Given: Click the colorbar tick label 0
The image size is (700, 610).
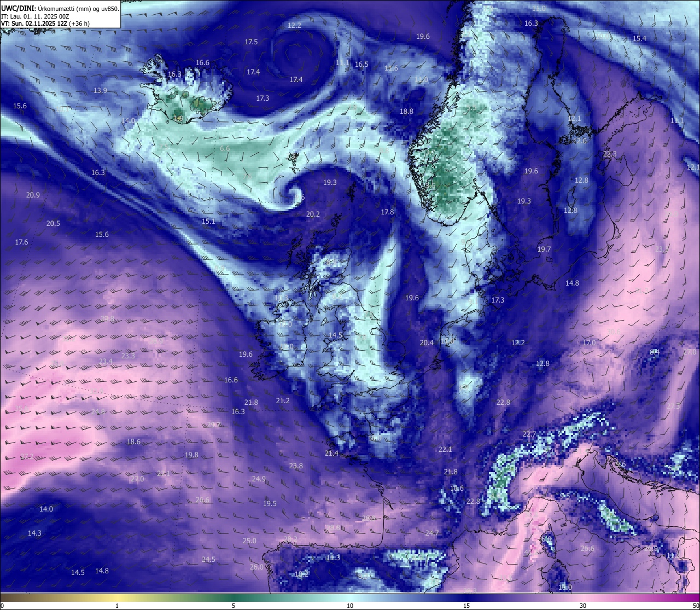Looking at the screenshot, I should coord(2,606).
